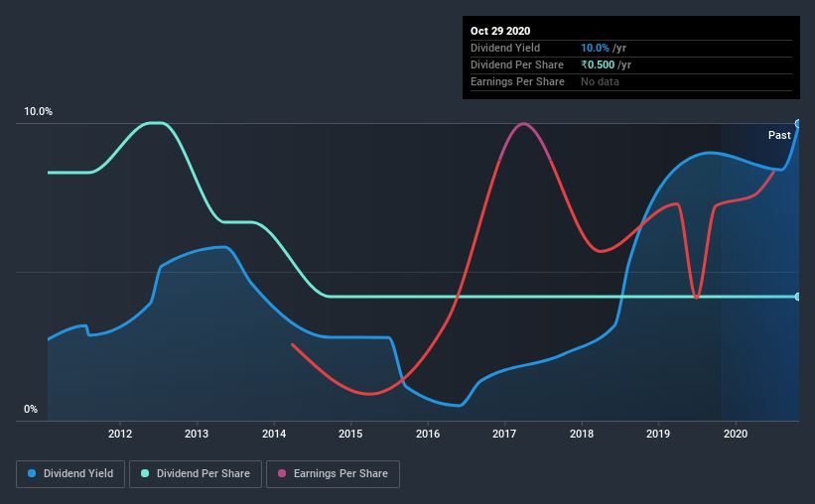815x504 pixels.
Task: Click the ₹0.500 /yr tooltip value
Action: coord(607,64)
